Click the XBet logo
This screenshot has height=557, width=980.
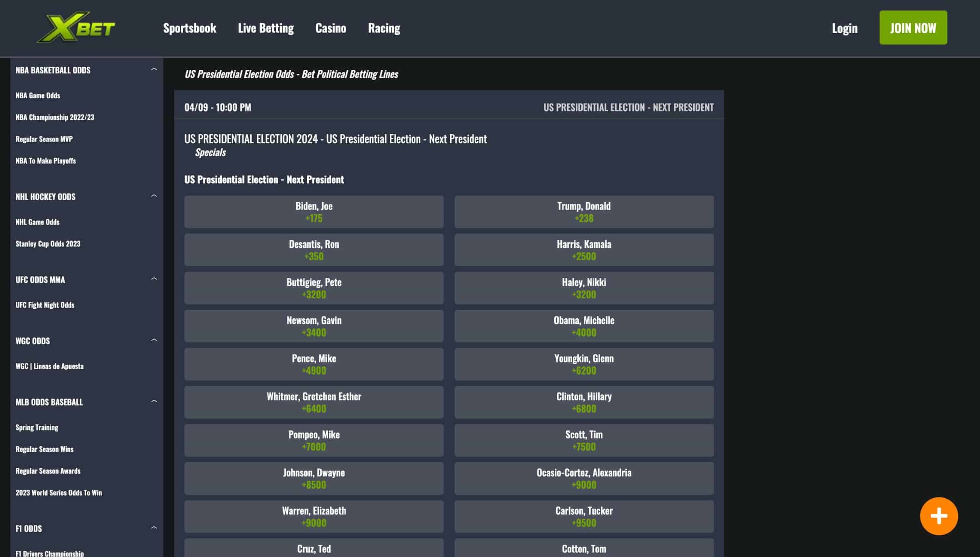point(76,27)
